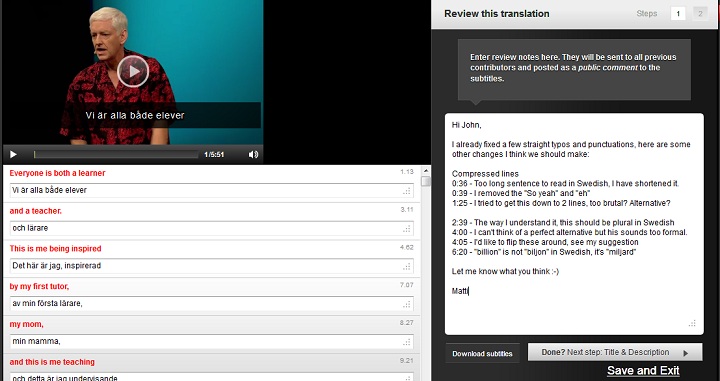Seek along the video progress bar

tap(116, 155)
